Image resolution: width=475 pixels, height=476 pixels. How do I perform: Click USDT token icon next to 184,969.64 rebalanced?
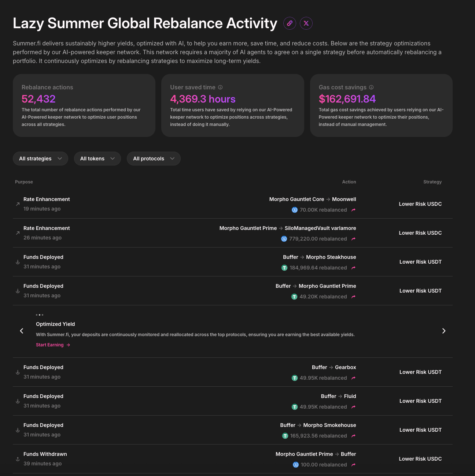tap(284, 268)
